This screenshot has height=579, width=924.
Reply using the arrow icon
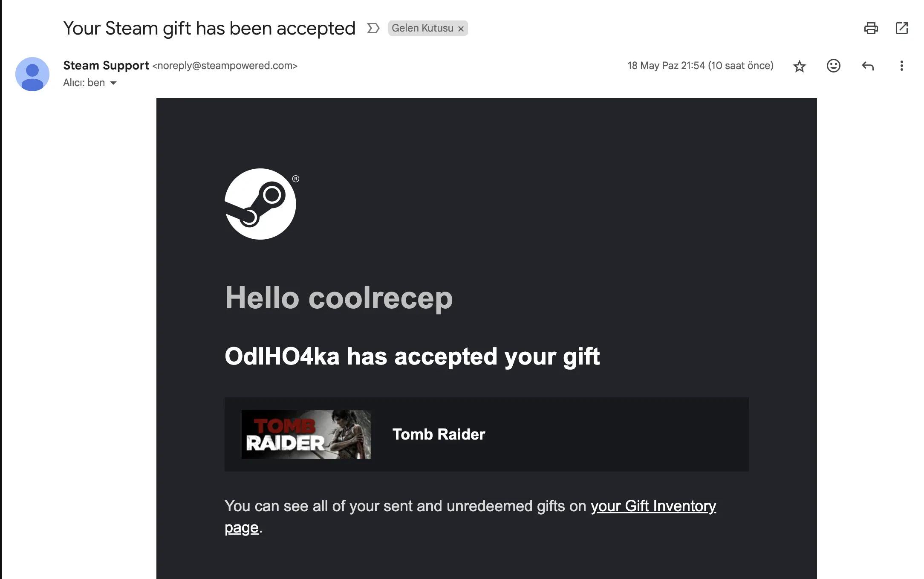coord(868,66)
